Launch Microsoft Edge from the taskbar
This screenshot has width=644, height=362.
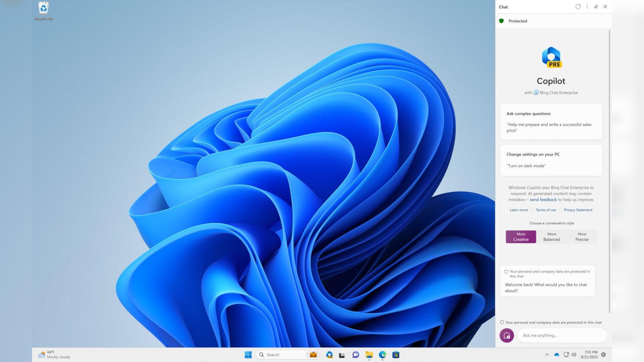(382, 355)
